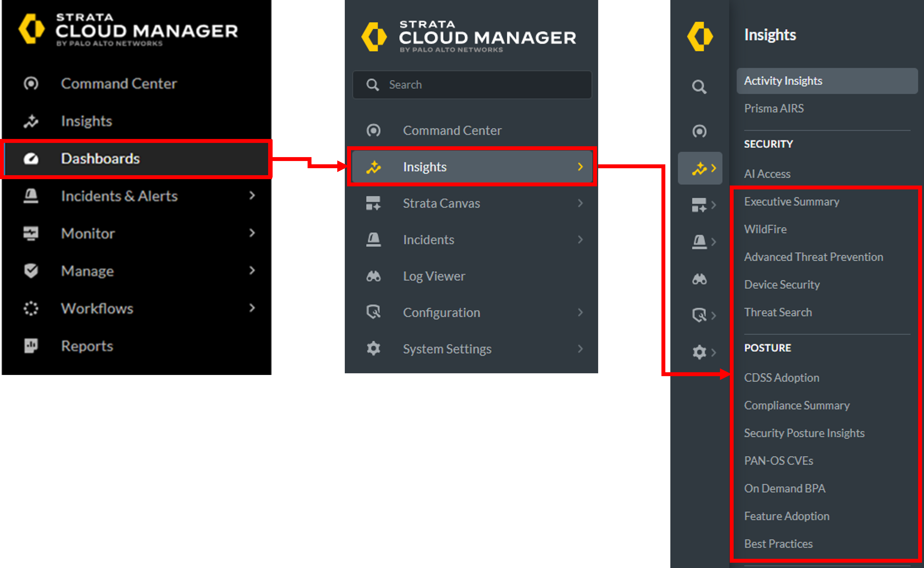
Task: Open the Executive Summary link
Action: tap(791, 202)
